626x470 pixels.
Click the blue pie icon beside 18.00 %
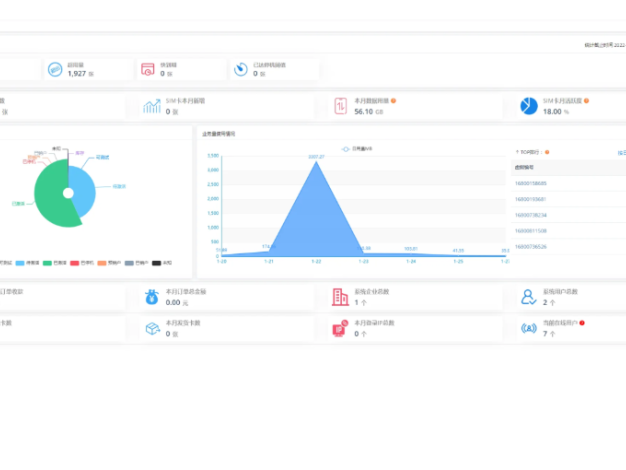(528, 106)
